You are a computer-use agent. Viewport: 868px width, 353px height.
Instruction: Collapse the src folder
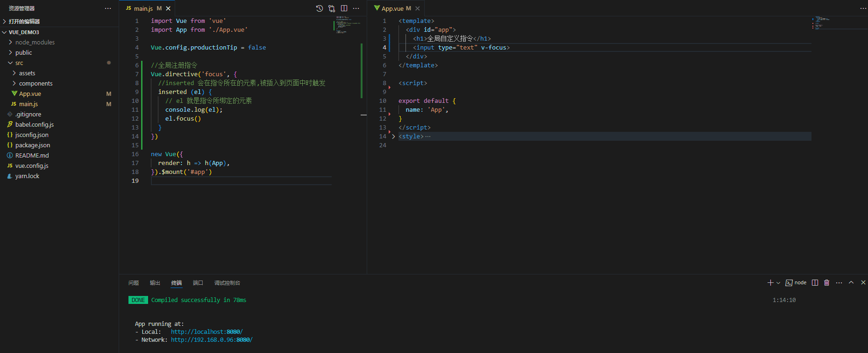pos(19,63)
